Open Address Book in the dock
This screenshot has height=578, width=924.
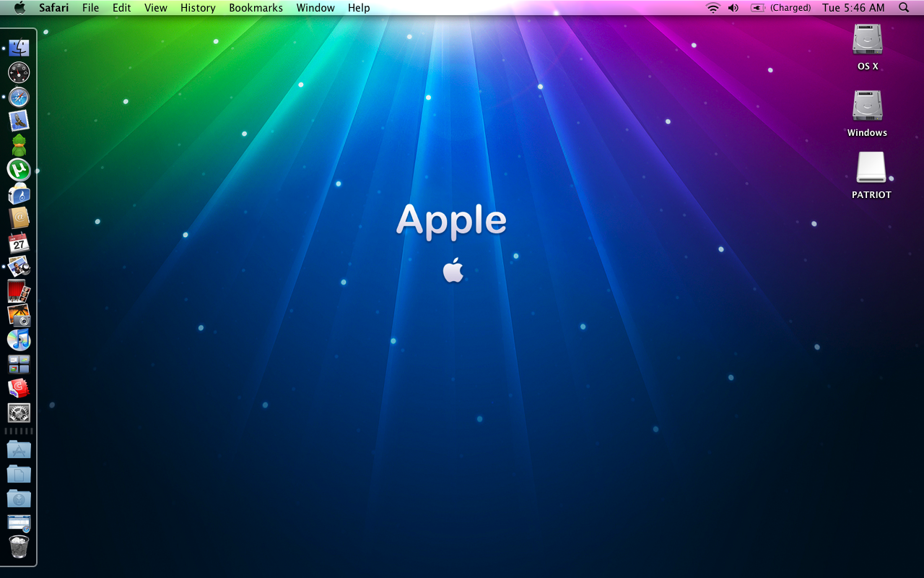point(19,218)
